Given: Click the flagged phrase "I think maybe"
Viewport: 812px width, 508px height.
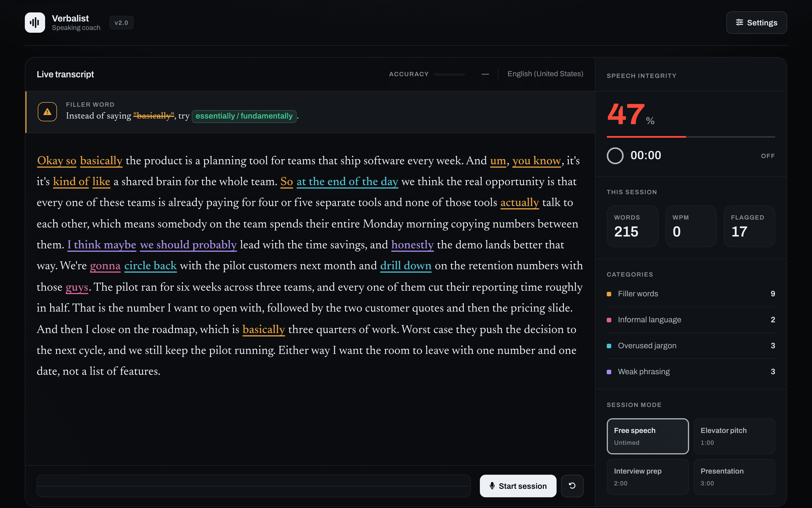Looking at the screenshot, I should [x=102, y=245].
